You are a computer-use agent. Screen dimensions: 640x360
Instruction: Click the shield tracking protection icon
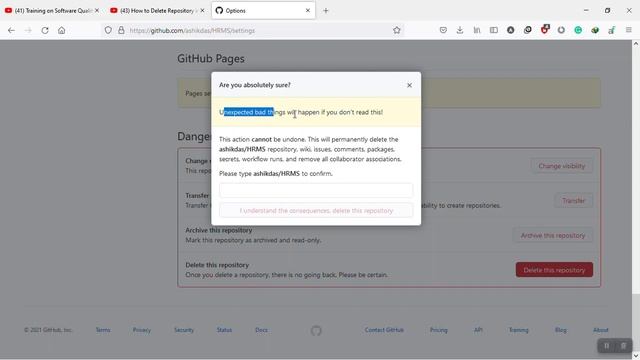(x=108, y=30)
